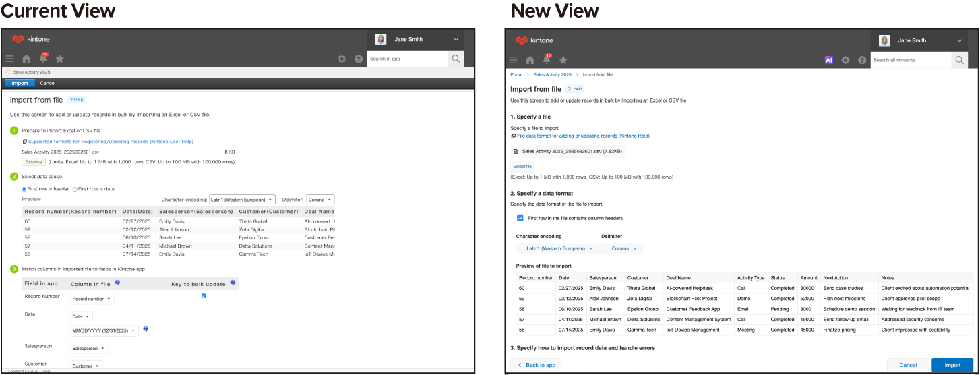This screenshot has height=375, width=980.
Task: Select the 'First row is data' radio button
Action: (x=75, y=189)
